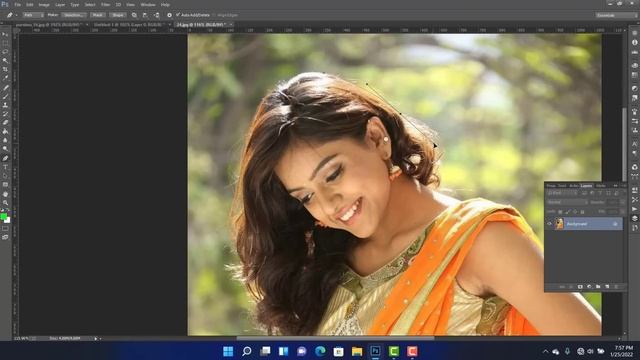This screenshot has height=360, width=640.
Task: Open the Image menu
Action: 44,4
